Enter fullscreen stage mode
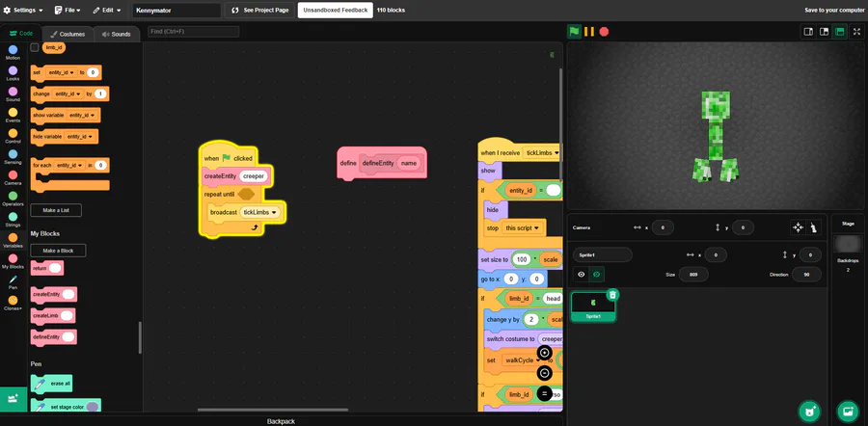This screenshot has width=868, height=426. (857, 32)
